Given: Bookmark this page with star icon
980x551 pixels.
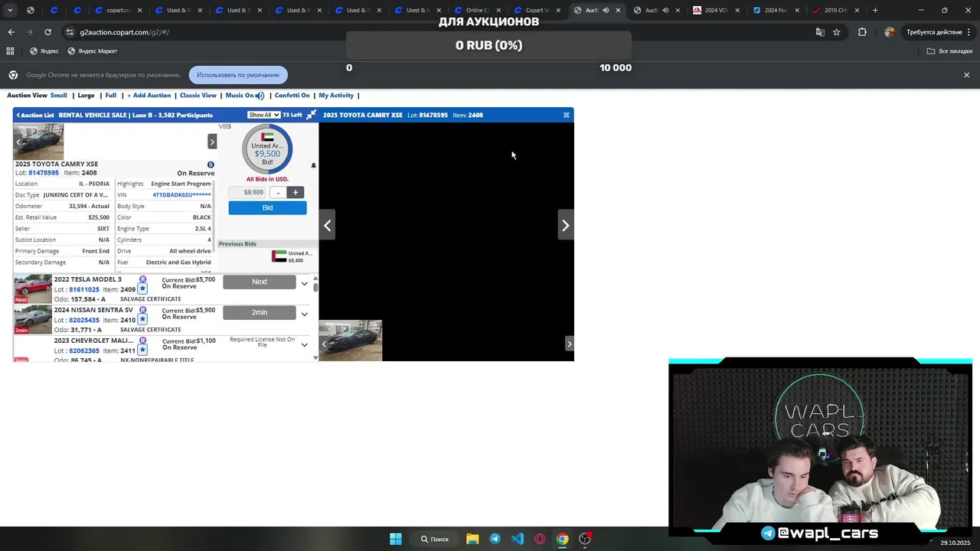Looking at the screenshot, I should coord(837,32).
